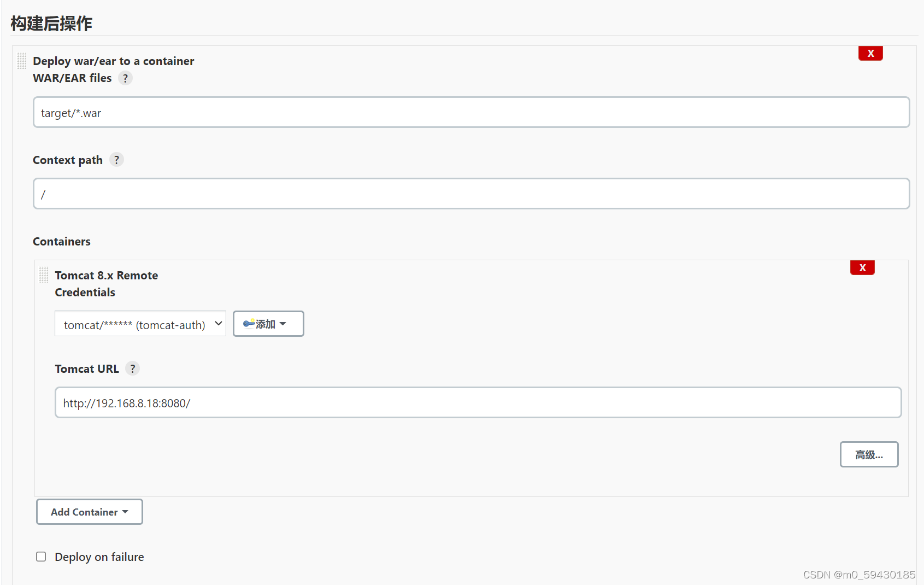
Task: Open help for Context path
Action: tap(116, 160)
